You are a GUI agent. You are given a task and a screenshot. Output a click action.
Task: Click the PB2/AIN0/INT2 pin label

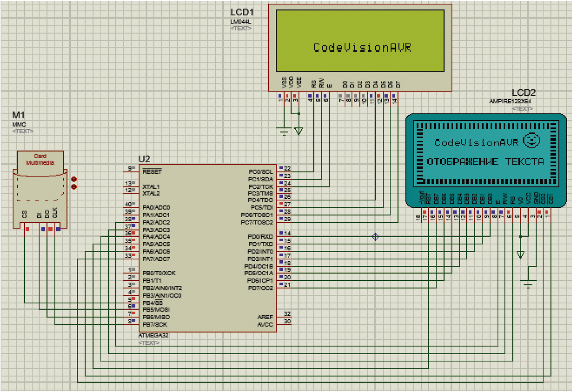[162, 288]
